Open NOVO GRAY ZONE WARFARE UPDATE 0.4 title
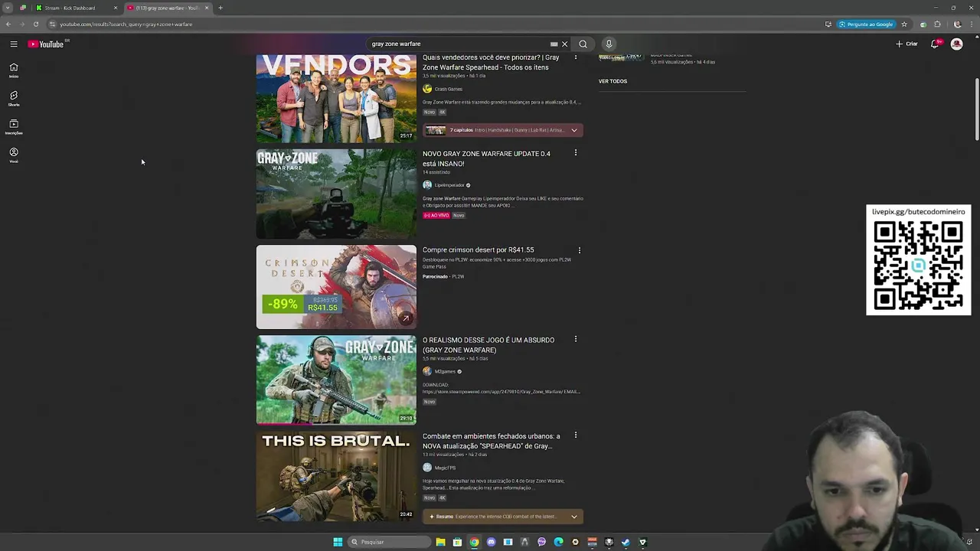This screenshot has height=551, width=980. click(486, 158)
